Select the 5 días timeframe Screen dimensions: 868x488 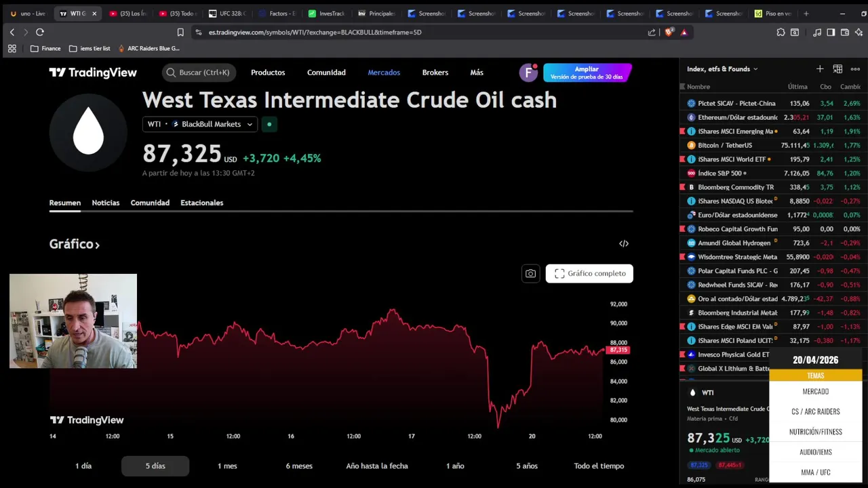pyautogui.click(x=155, y=466)
